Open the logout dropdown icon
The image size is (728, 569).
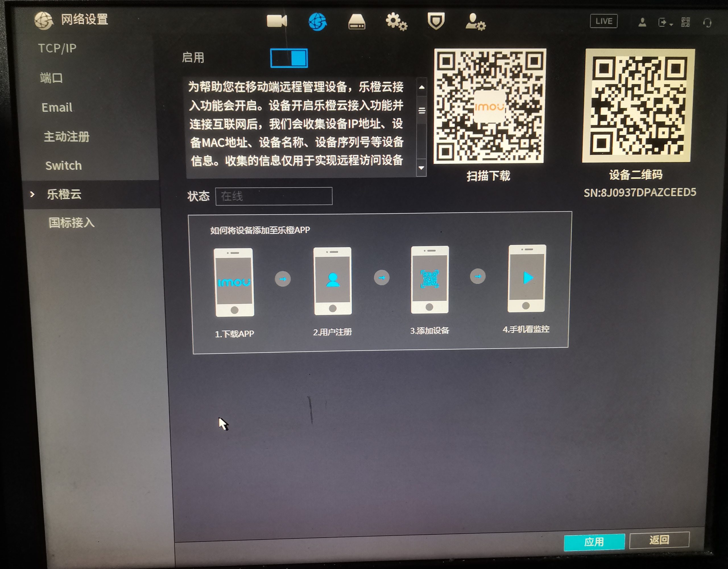665,23
